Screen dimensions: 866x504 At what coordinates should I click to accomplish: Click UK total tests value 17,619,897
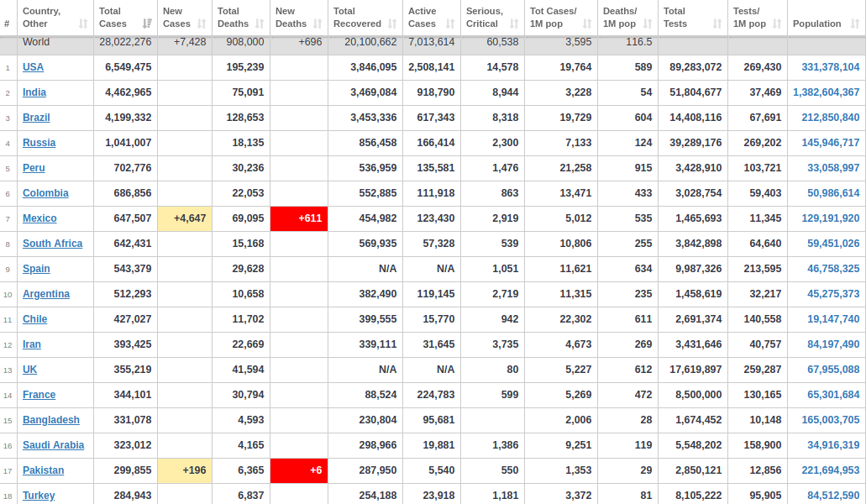coord(695,370)
